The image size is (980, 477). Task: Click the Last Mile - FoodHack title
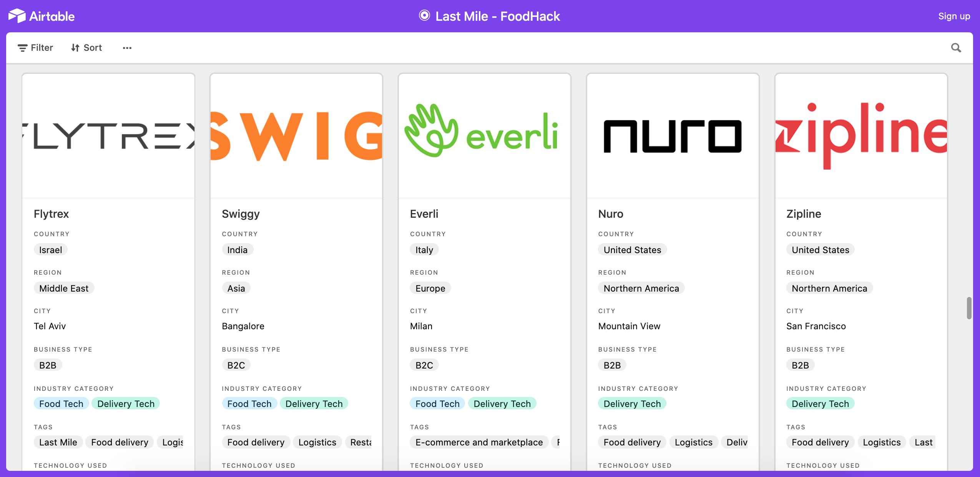497,16
